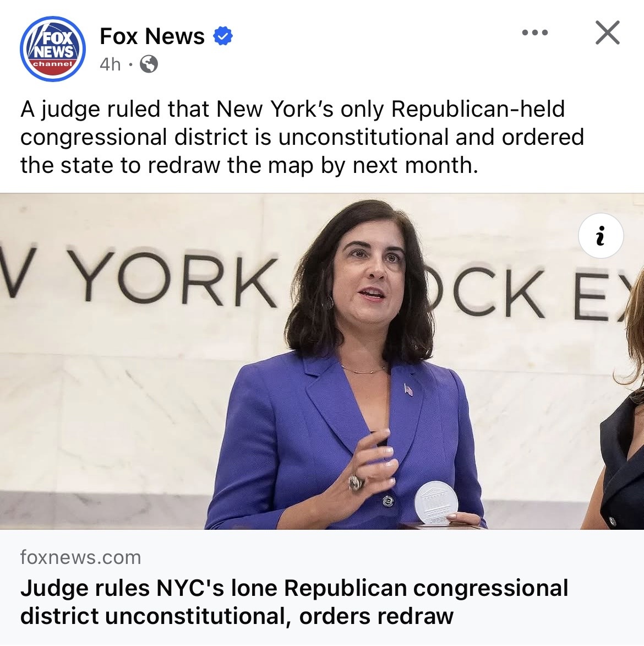
Task: Hide the post with the X button
Action: coord(607,32)
